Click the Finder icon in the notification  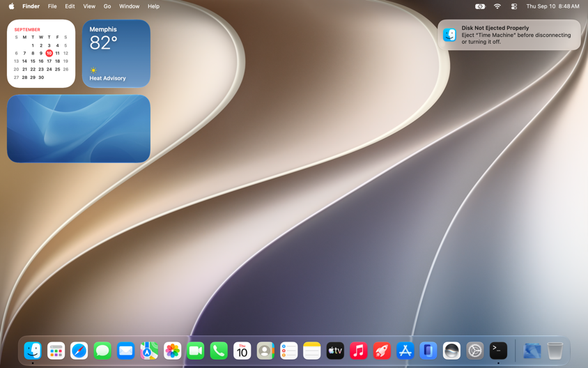[x=449, y=35]
